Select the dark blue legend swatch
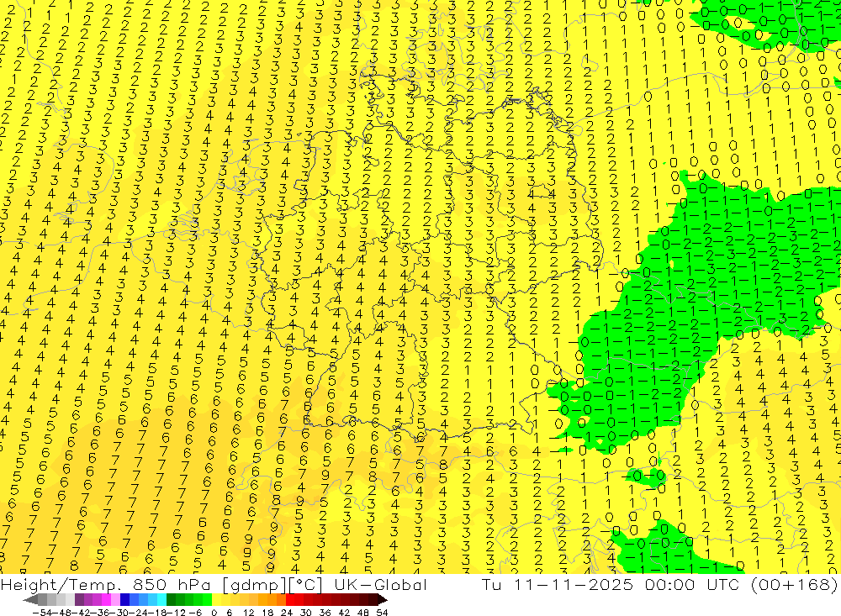 tap(124, 599)
